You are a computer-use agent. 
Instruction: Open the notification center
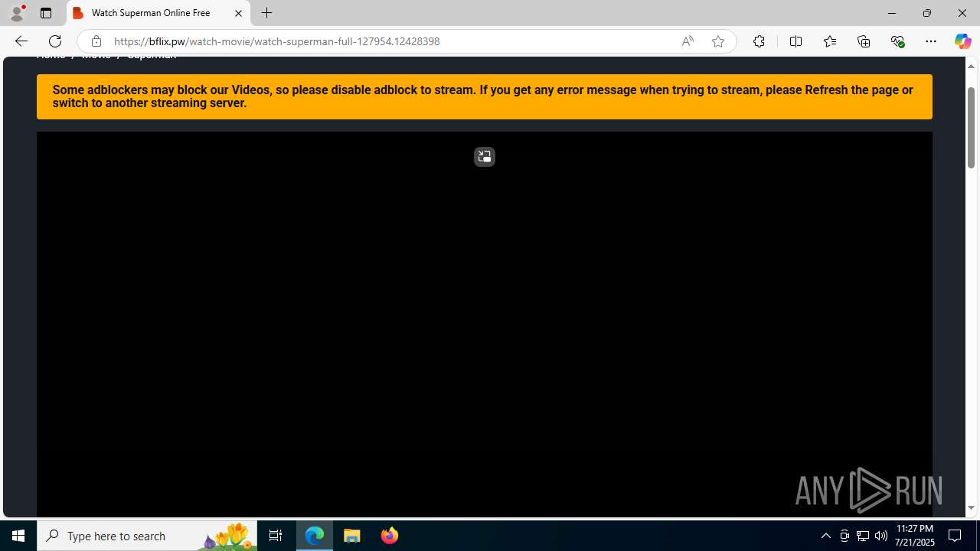pyautogui.click(x=955, y=536)
